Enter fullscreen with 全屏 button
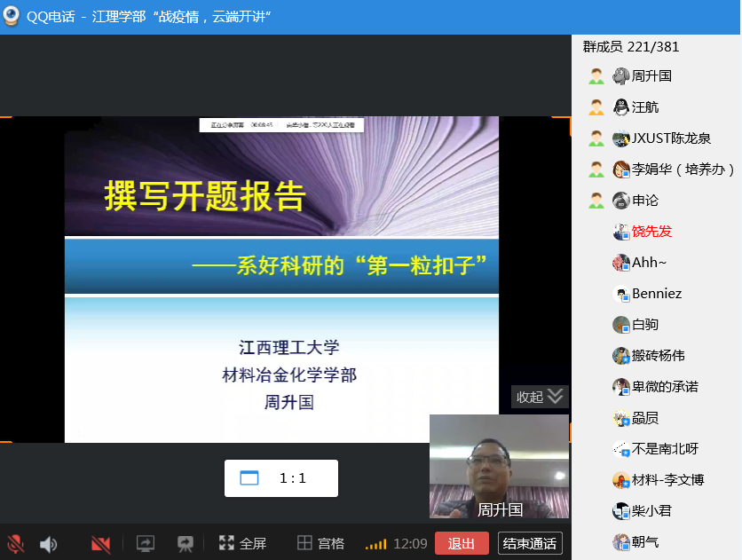 coord(242,543)
